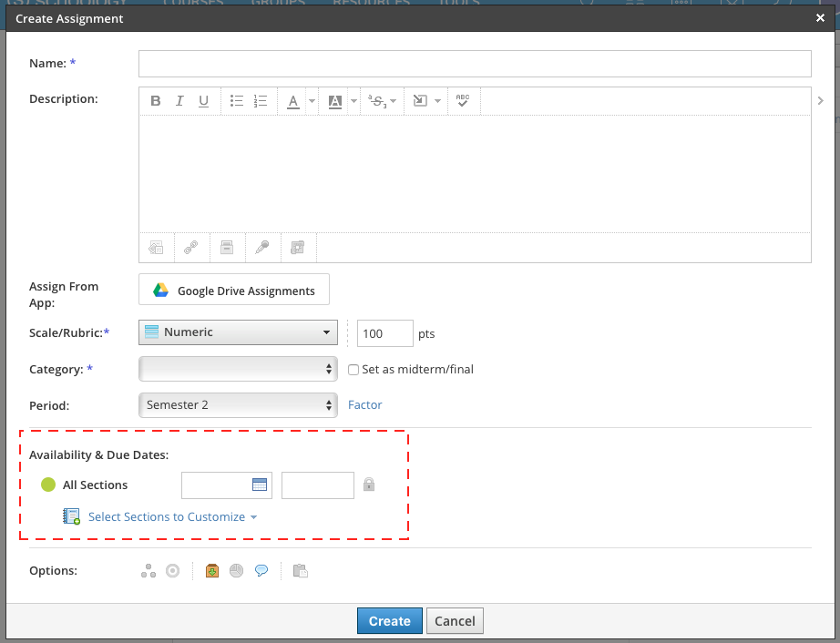The image size is (840, 643).
Task: Click the Google Drive Assignments button
Action: tap(234, 291)
